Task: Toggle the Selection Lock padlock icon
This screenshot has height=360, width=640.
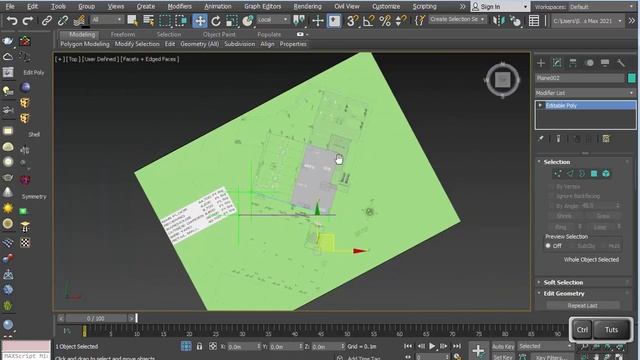Action: [199, 347]
